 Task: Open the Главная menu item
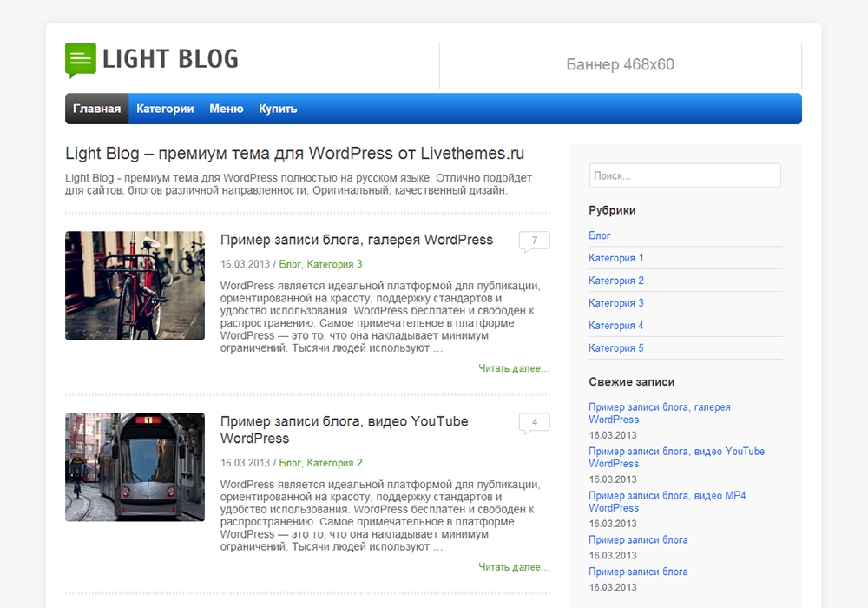tap(97, 109)
